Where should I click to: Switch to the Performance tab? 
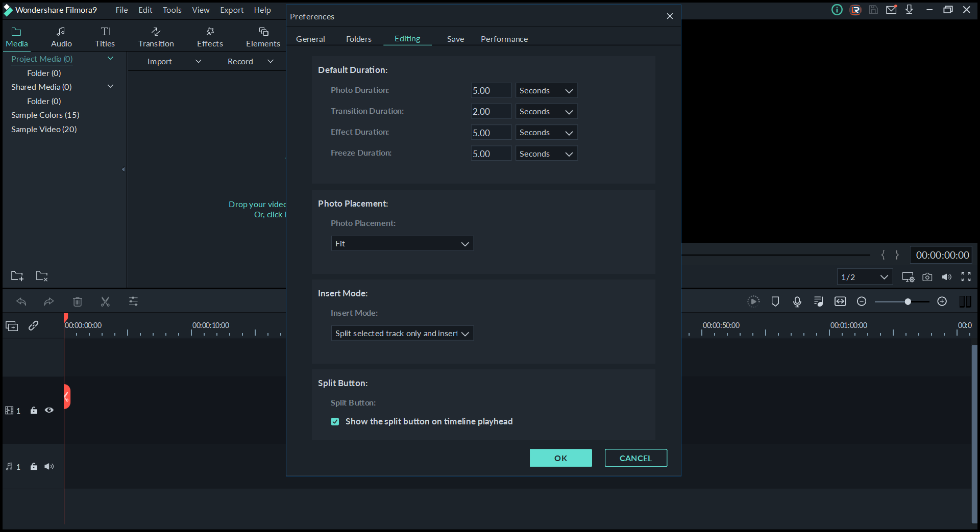click(x=504, y=39)
